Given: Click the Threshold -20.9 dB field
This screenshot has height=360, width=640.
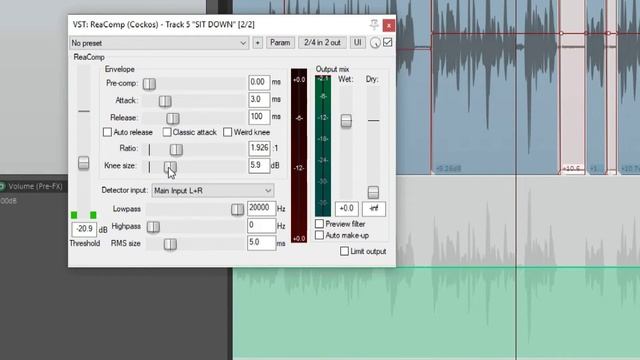Looking at the screenshot, I should tap(84, 229).
